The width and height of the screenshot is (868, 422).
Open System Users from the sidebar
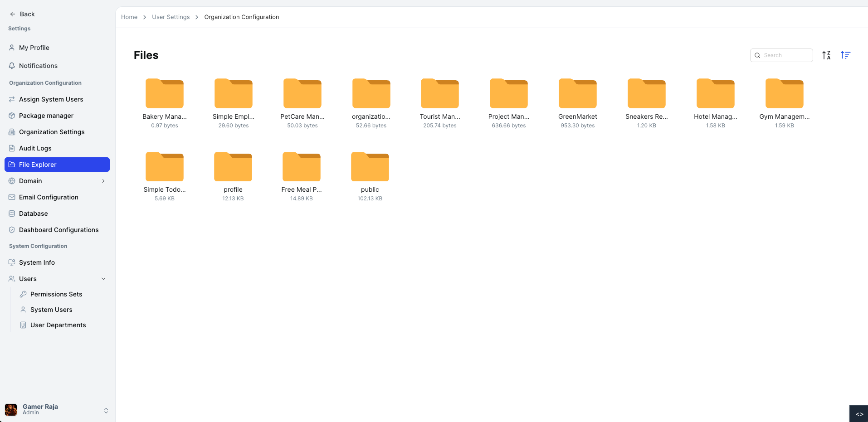51,310
